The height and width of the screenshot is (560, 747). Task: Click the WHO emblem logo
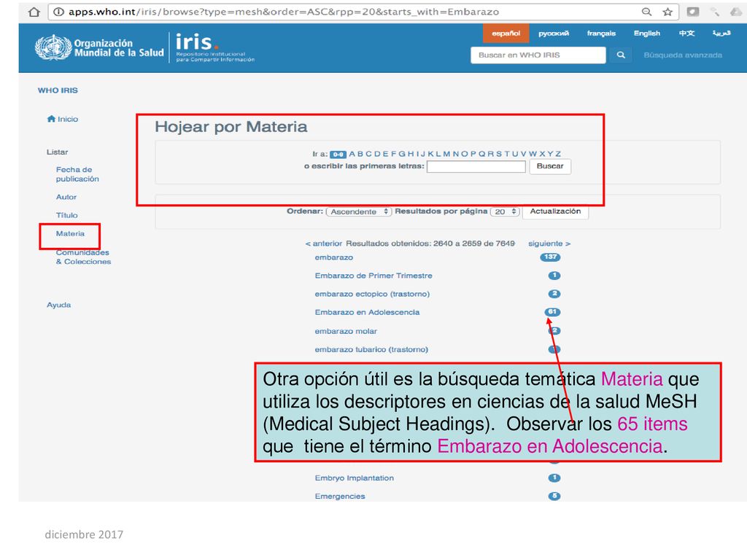pyautogui.click(x=53, y=47)
